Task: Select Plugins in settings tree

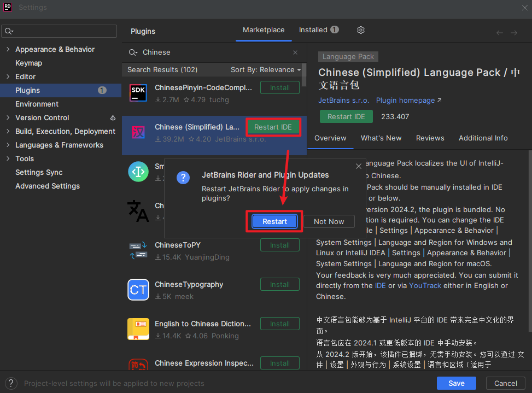Action: tap(61, 91)
